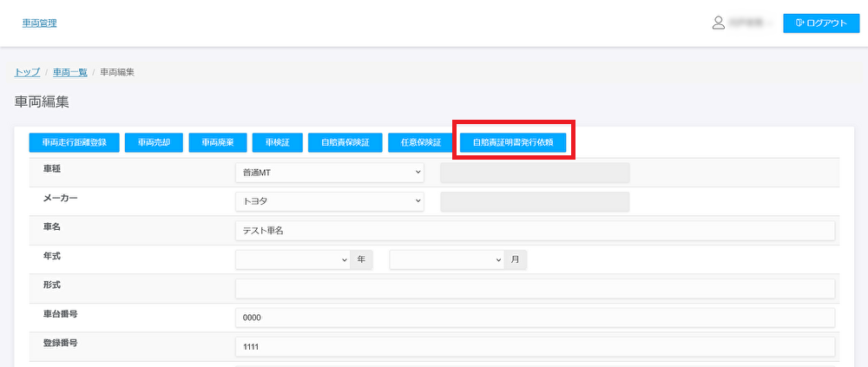Expand the 車種 dropdown showing 普通MT
Image resolution: width=868 pixels, height=367 pixels.
pyautogui.click(x=329, y=172)
